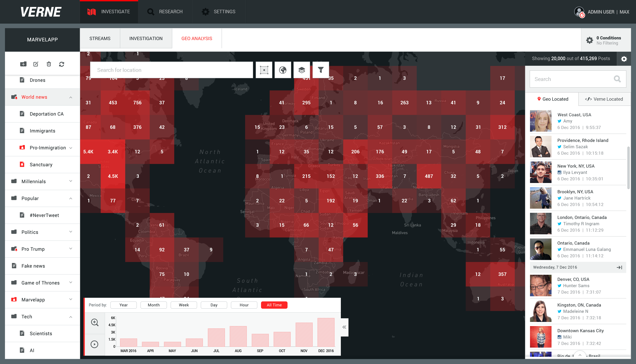Image resolution: width=636 pixels, height=364 pixels.
Task: Select the area selection map tool
Action: click(x=264, y=70)
